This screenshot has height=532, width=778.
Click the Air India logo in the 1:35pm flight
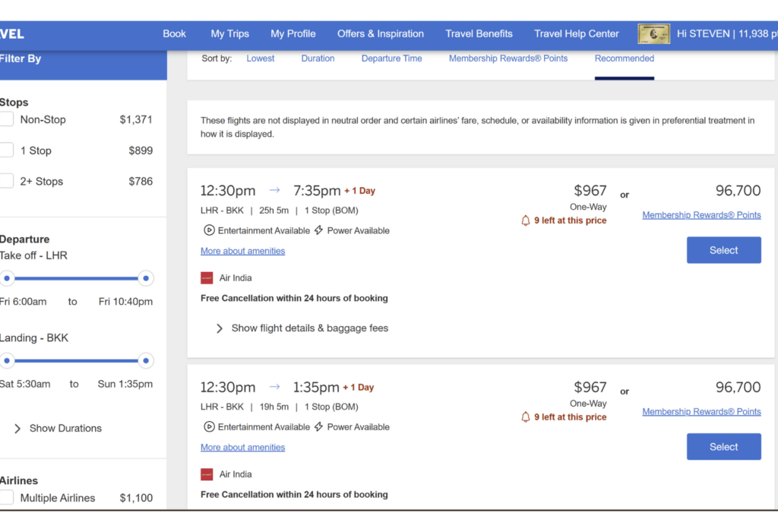coord(207,474)
